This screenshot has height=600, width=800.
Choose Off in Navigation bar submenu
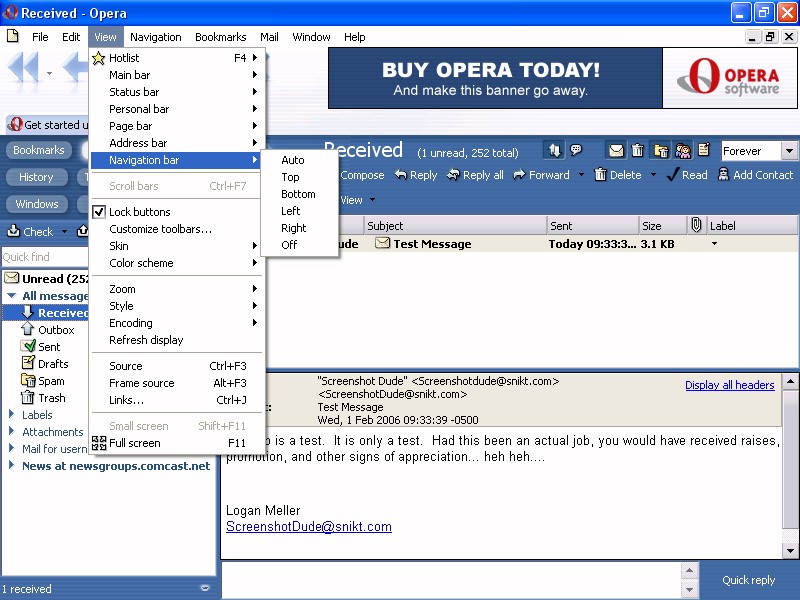pyautogui.click(x=289, y=245)
